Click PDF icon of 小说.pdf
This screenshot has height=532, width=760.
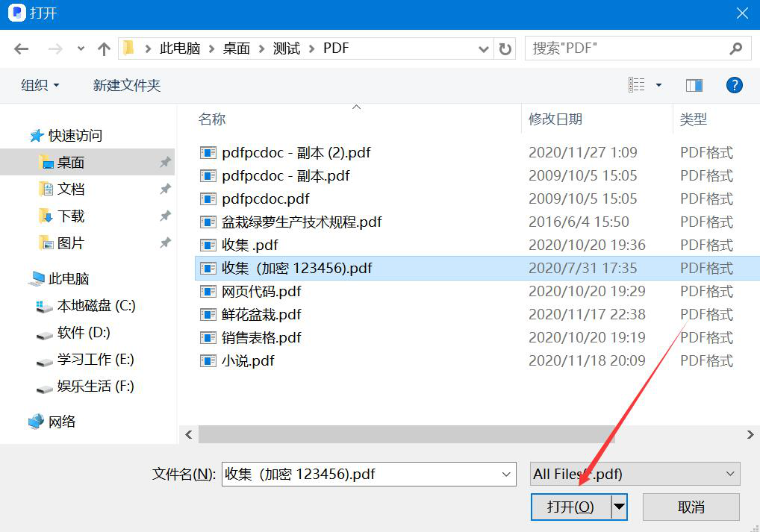click(208, 361)
